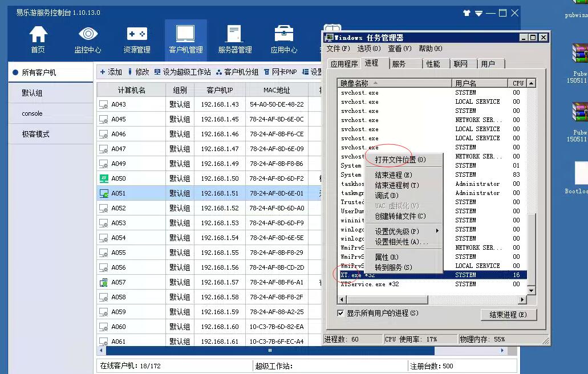This screenshot has width=588, height=374.
Task: Open 服务器管理 server management
Action: coord(235,39)
